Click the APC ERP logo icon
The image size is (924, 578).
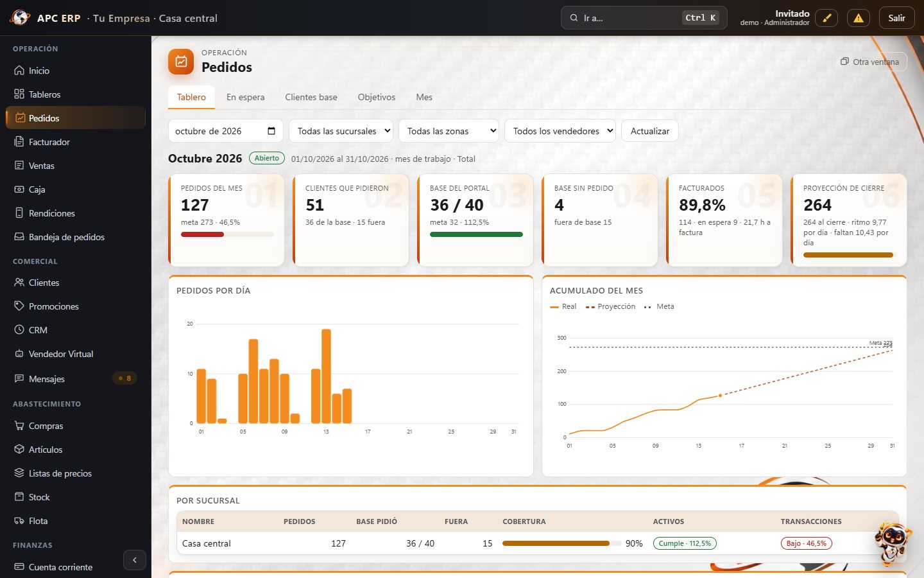tap(20, 18)
